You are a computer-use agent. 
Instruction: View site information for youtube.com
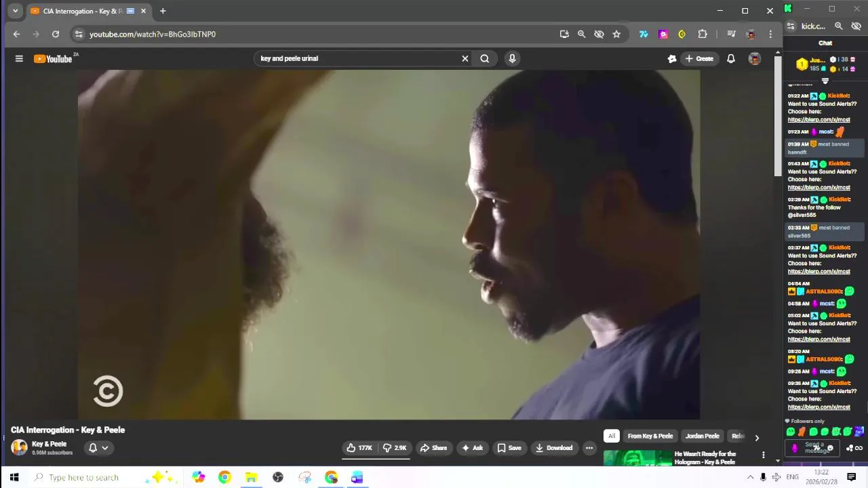pyautogui.click(x=79, y=34)
